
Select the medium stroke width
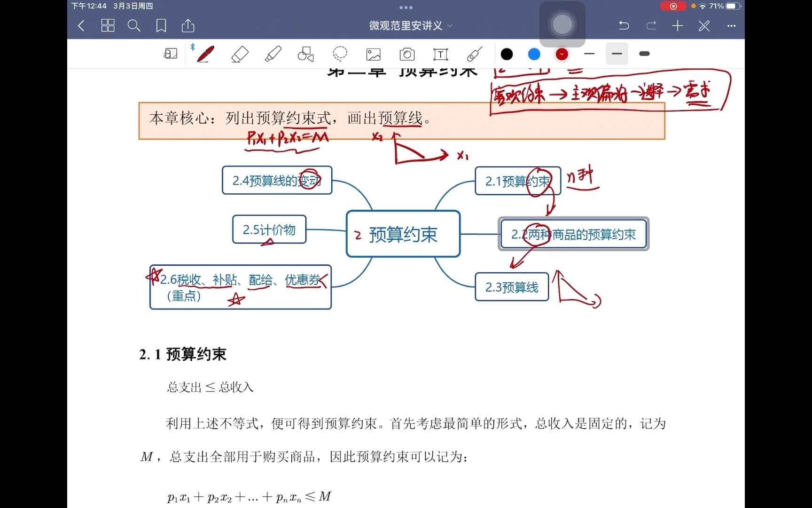click(x=617, y=54)
